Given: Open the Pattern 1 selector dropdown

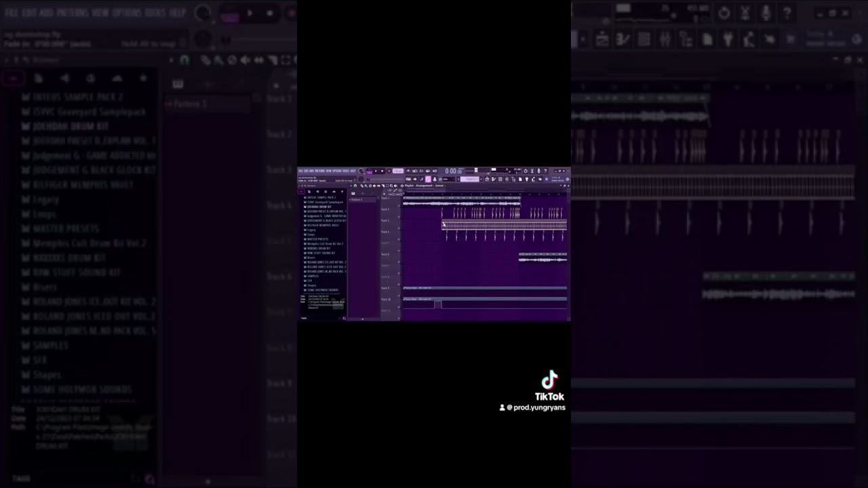Looking at the screenshot, I should [x=470, y=179].
